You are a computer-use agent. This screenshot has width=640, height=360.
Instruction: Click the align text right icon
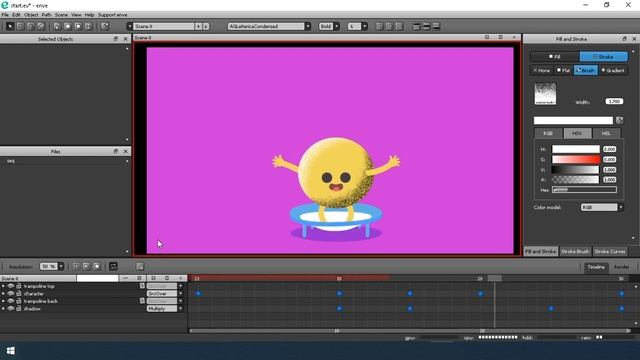pos(399,26)
